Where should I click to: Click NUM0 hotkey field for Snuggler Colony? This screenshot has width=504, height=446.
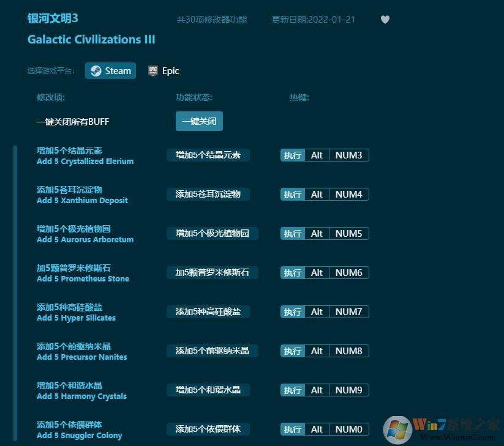[x=348, y=429]
